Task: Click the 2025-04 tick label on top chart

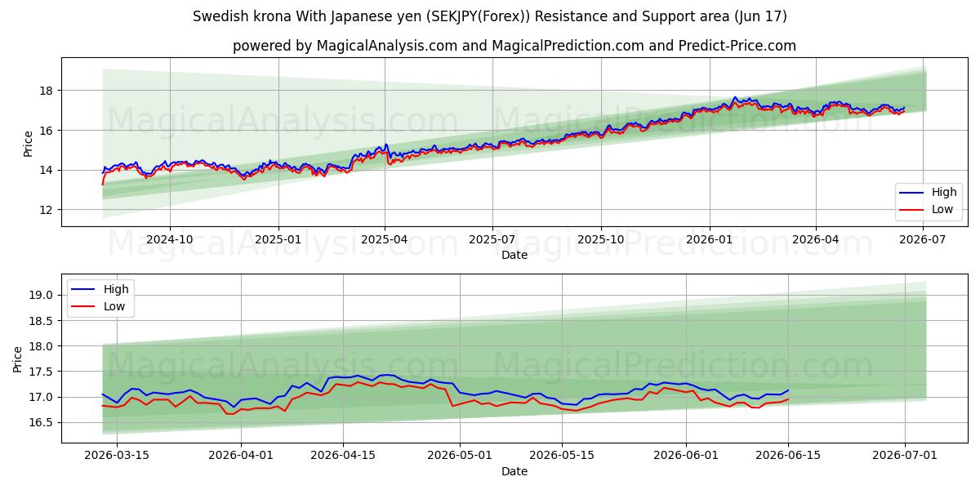Action: coord(385,239)
